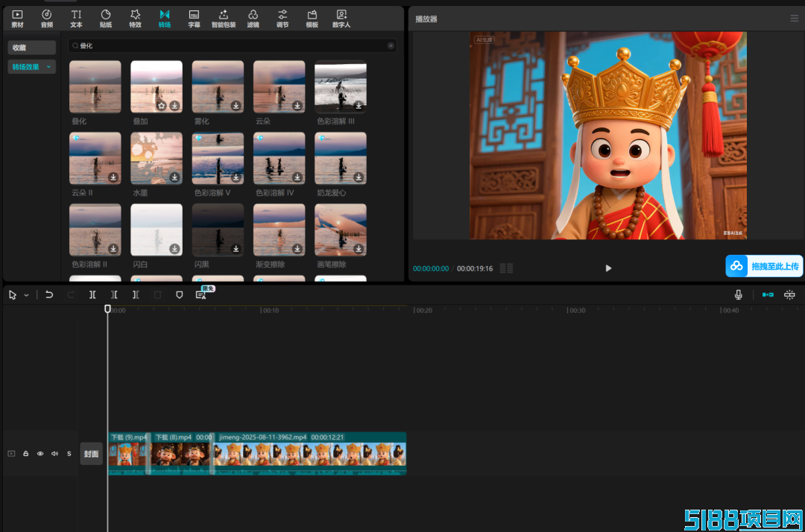Download the 色彩溶解 III transition
The image size is (805, 532).
pos(359,106)
